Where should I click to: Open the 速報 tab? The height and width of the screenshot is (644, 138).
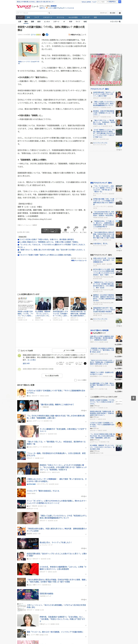(x=28, y=17)
